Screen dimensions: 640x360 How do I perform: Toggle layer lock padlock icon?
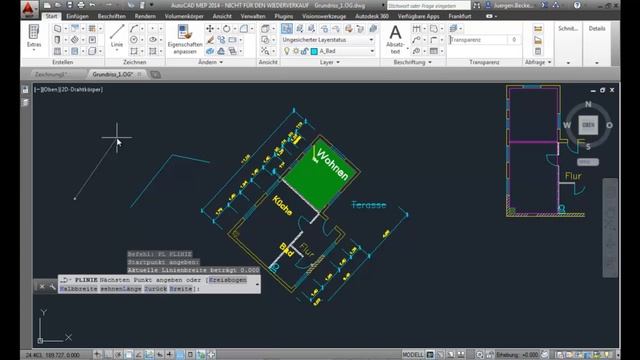304,51
